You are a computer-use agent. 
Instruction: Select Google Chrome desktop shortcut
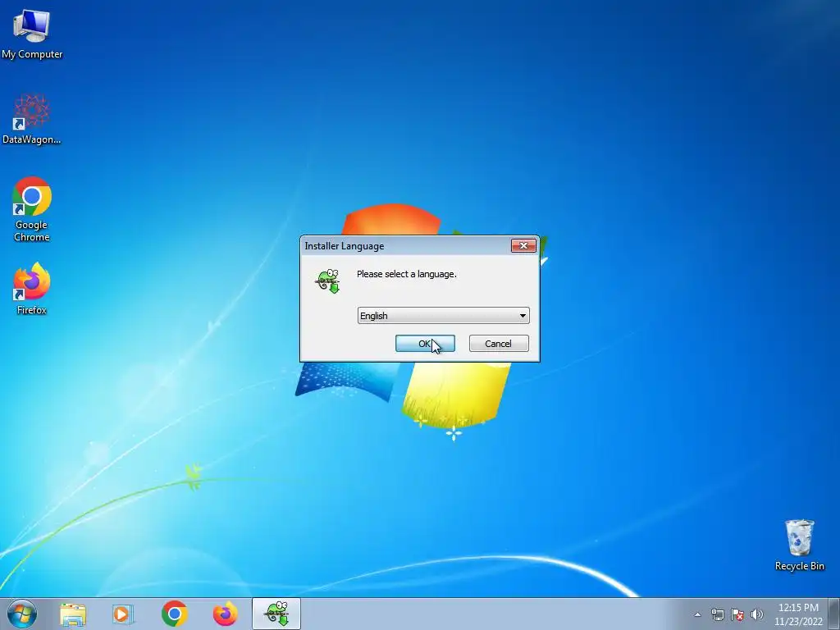(32, 209)
